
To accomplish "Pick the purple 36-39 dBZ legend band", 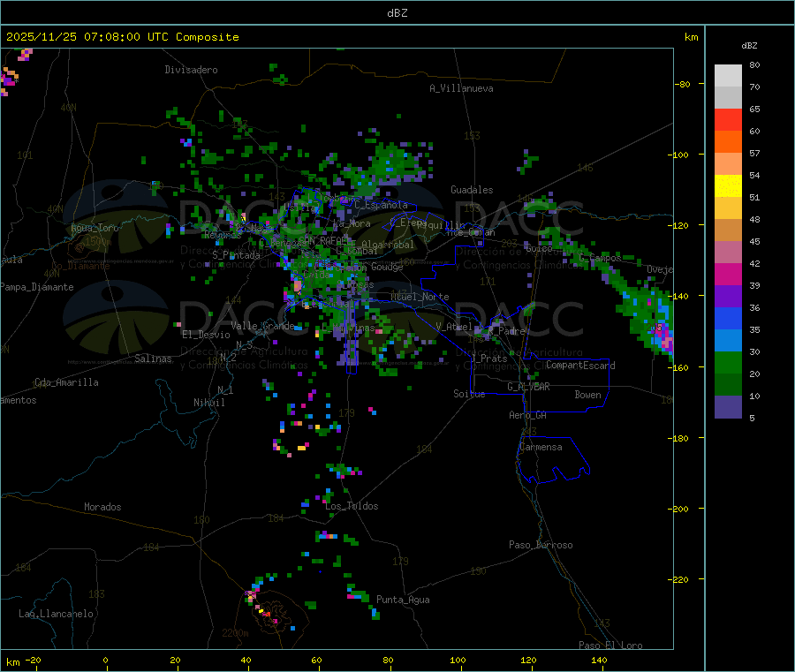I will tap(728, 297).
